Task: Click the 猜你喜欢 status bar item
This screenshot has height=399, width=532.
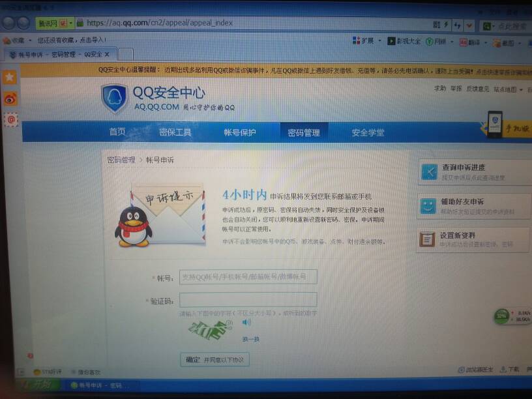Action: 85,372
